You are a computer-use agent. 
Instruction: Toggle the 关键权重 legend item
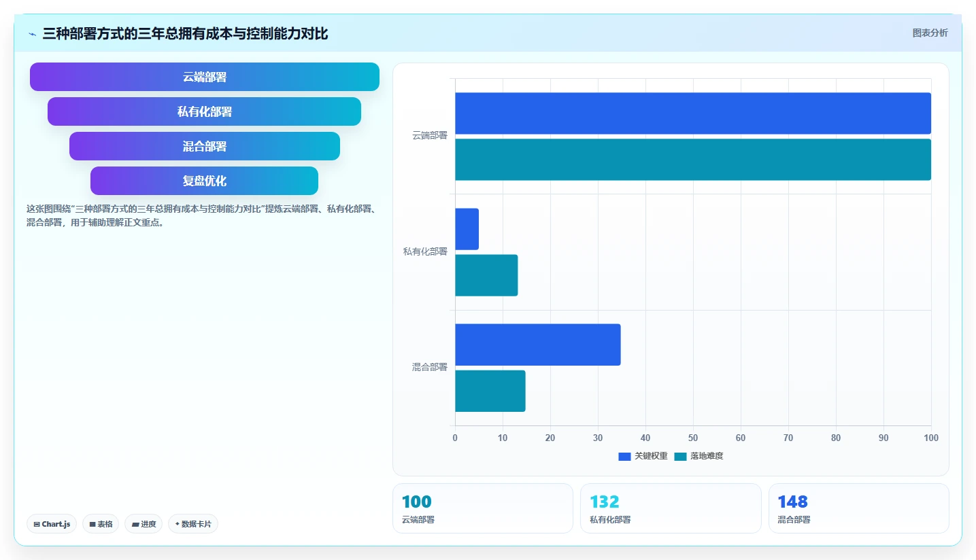click(x=643, y=457)
